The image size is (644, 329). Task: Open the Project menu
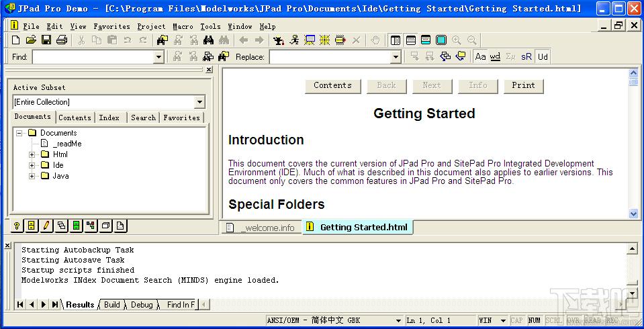151,26
